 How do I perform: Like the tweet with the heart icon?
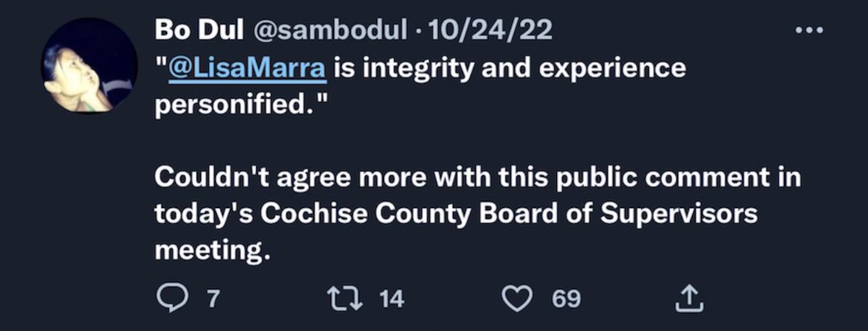point(517,298)
